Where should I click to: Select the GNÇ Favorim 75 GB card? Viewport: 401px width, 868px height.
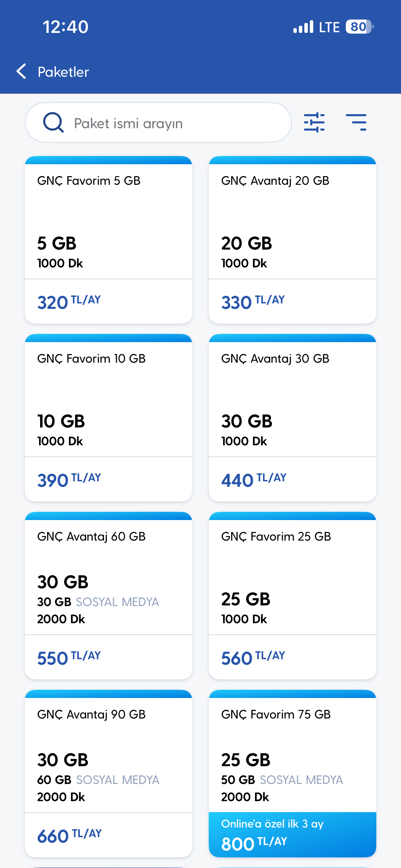tap(292, 773)
